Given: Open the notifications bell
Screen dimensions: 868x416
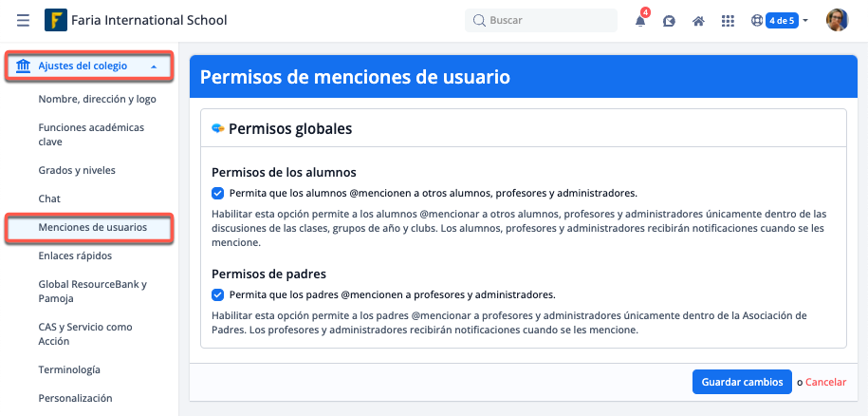Looking at the screenshot, I should (640, 21).
